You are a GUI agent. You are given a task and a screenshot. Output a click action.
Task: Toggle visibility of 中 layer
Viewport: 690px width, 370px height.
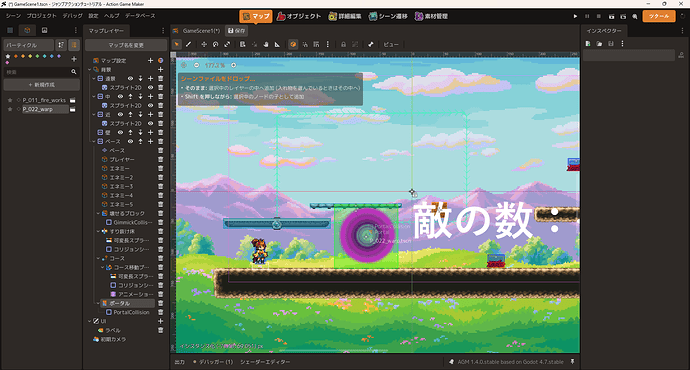point(120,96)
